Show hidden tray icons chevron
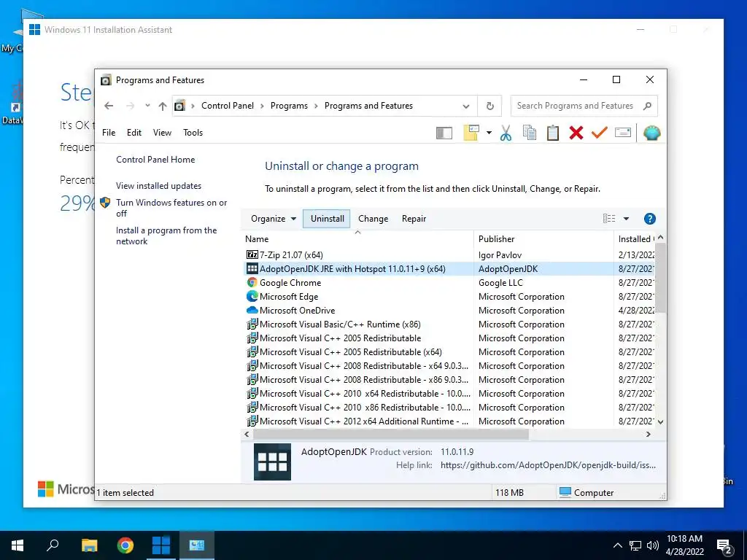This screenshot has height=560, width=747. [x=617, y=545]
